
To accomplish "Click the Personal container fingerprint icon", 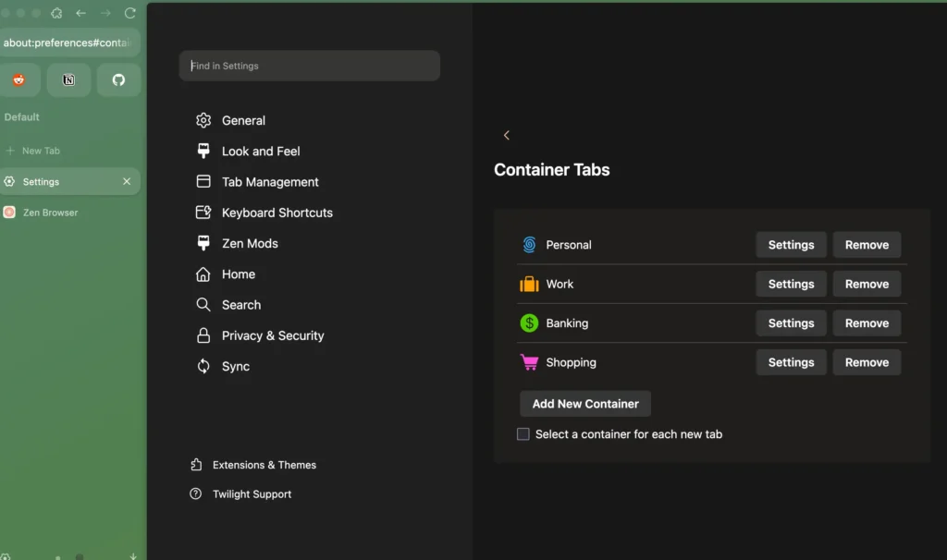I will point(529,244).
